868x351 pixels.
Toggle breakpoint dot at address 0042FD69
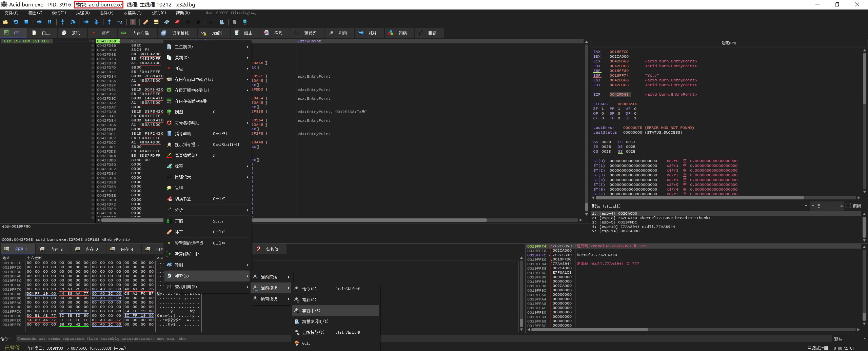[x=93, y=45]
